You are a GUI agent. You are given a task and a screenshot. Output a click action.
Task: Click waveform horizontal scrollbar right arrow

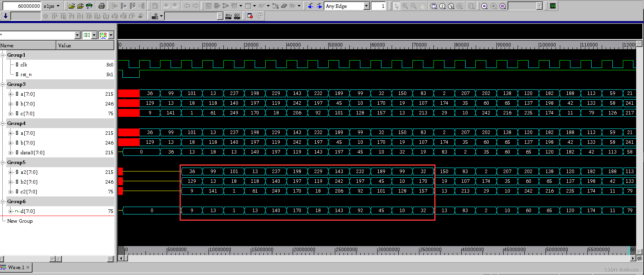[633, 258]
